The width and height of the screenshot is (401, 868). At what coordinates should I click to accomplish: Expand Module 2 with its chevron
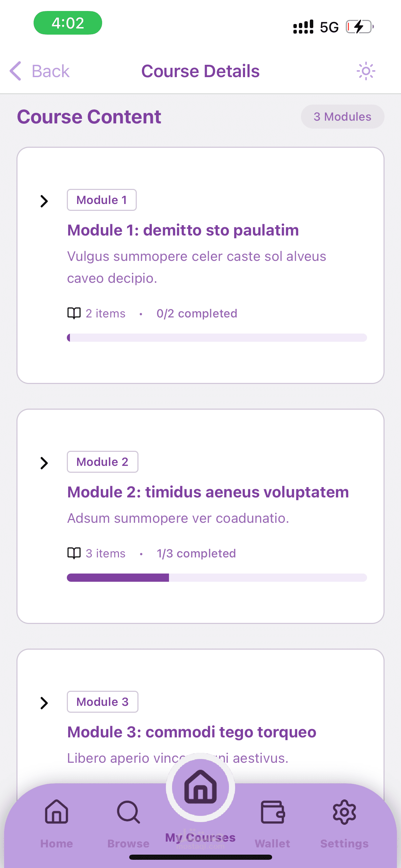(x=44, y=463)
